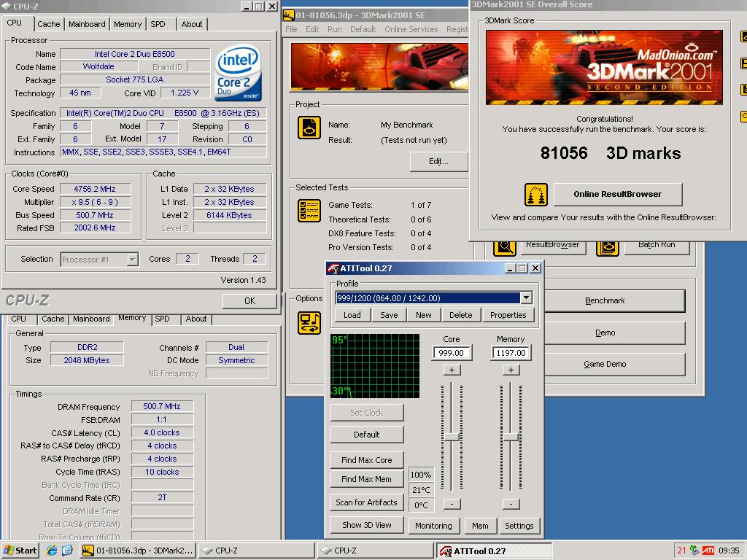Click Properties button in ATITool
The width and height of the screenshot is (747, 560).
[x=508, y=315]
